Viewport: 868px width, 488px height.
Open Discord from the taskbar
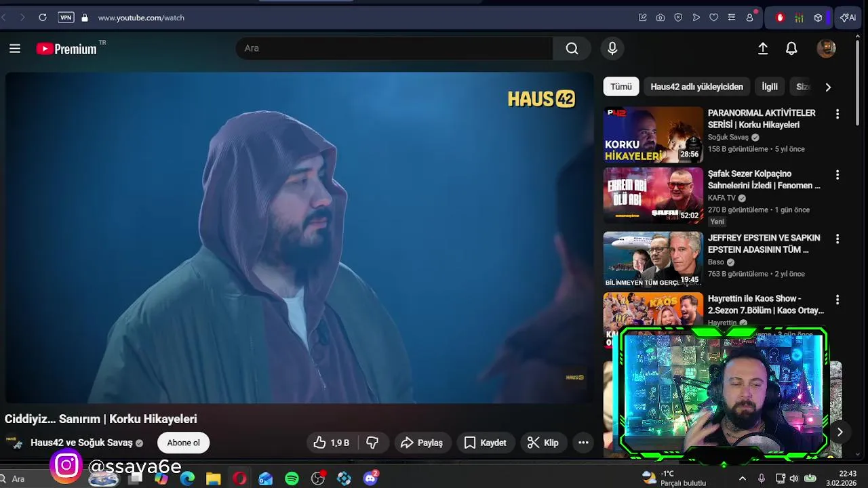click(370, 479)
